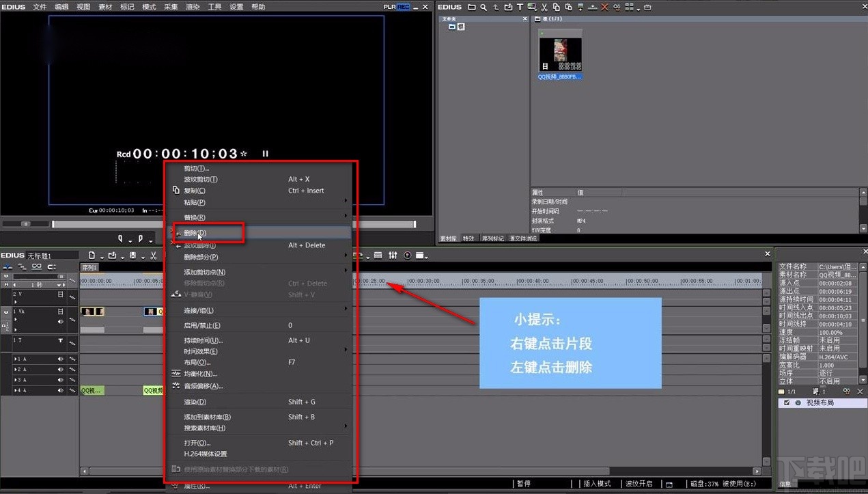
Task: Enable the 视频布局 checkbox in right panel
Action: [787, 402]
